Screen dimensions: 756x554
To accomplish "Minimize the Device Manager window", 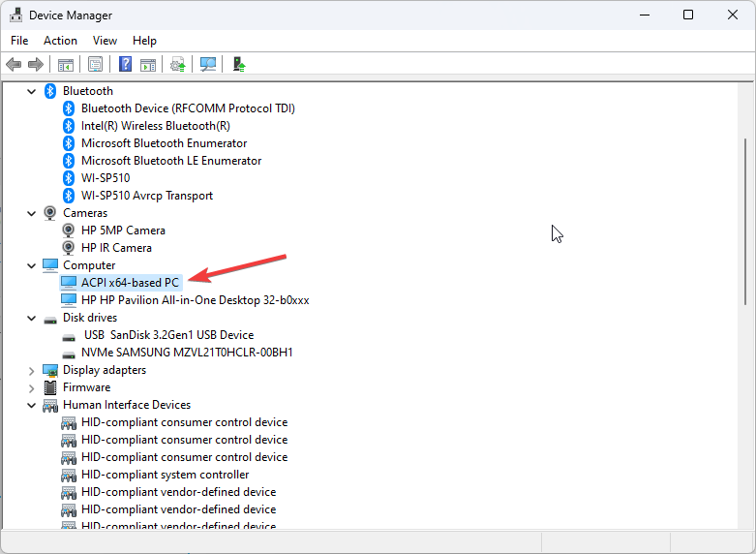I will [644, 15].
